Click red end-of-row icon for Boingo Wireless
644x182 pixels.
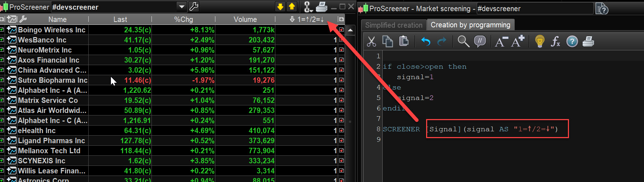point(341,29)
